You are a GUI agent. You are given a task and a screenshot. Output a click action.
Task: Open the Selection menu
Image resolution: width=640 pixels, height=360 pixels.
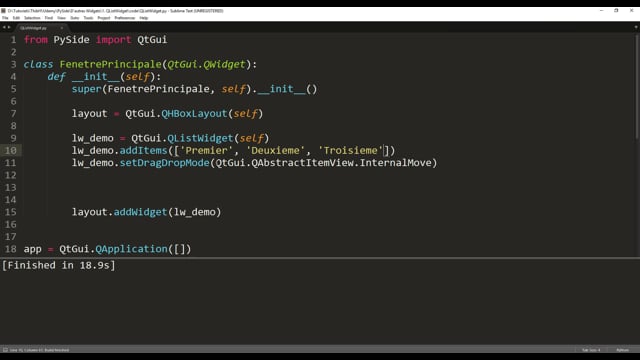(32, 18)
